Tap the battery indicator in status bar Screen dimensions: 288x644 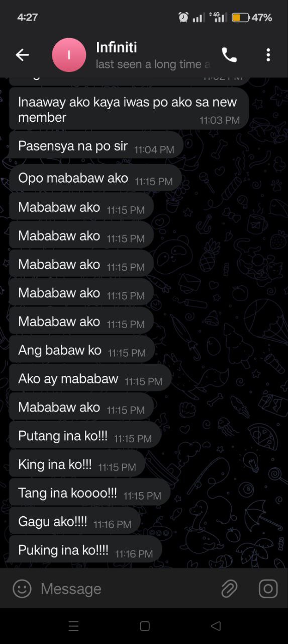pyautogui.click(x=241, y=18)
